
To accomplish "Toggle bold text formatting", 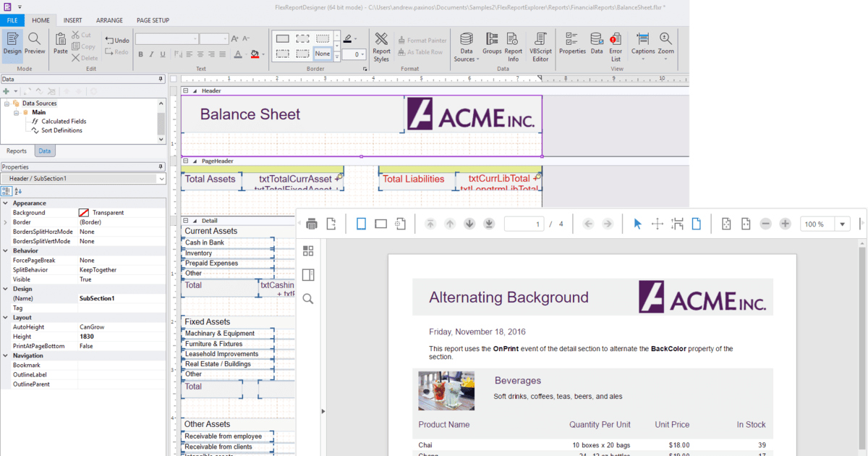I will (141, 54).
